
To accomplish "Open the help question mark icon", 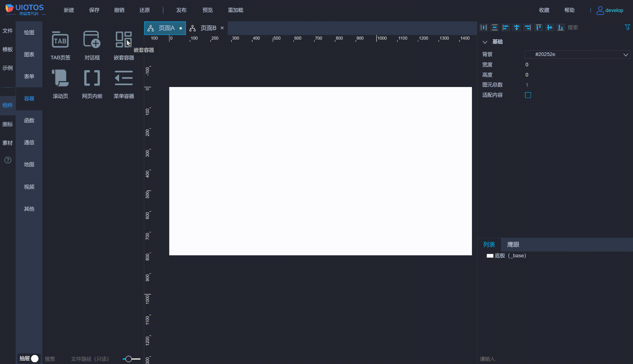I will pos(8,160).
